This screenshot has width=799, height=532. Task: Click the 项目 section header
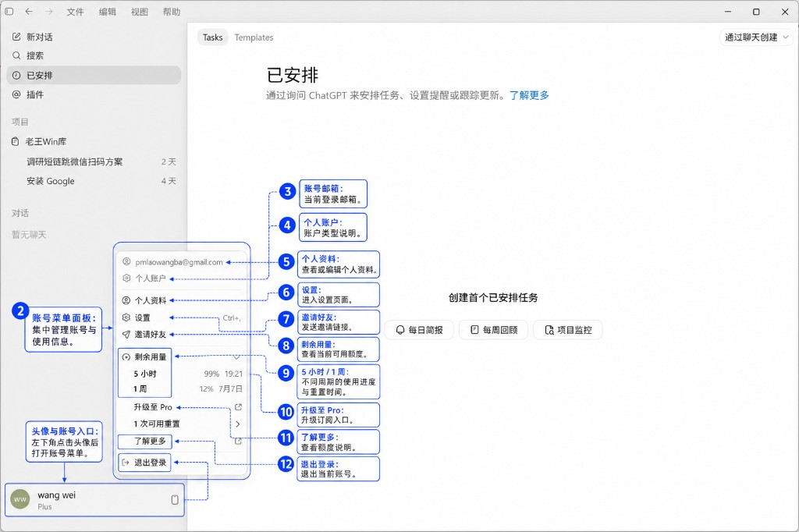20,122
